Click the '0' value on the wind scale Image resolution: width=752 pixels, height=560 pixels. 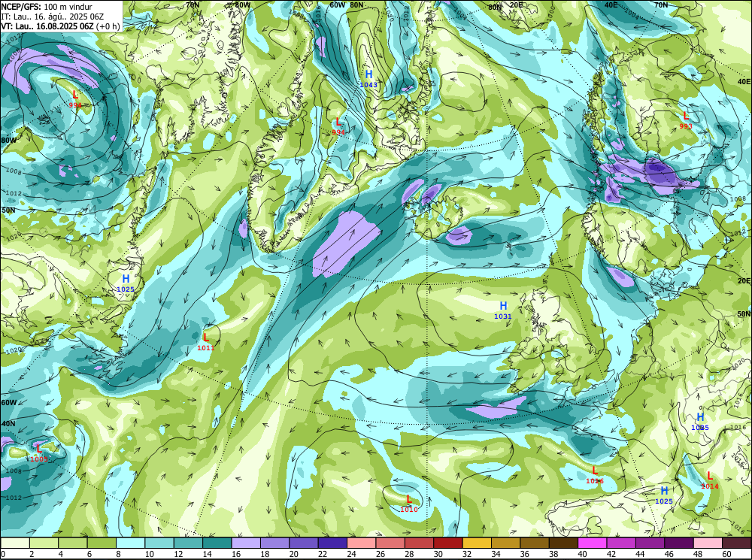3,554
